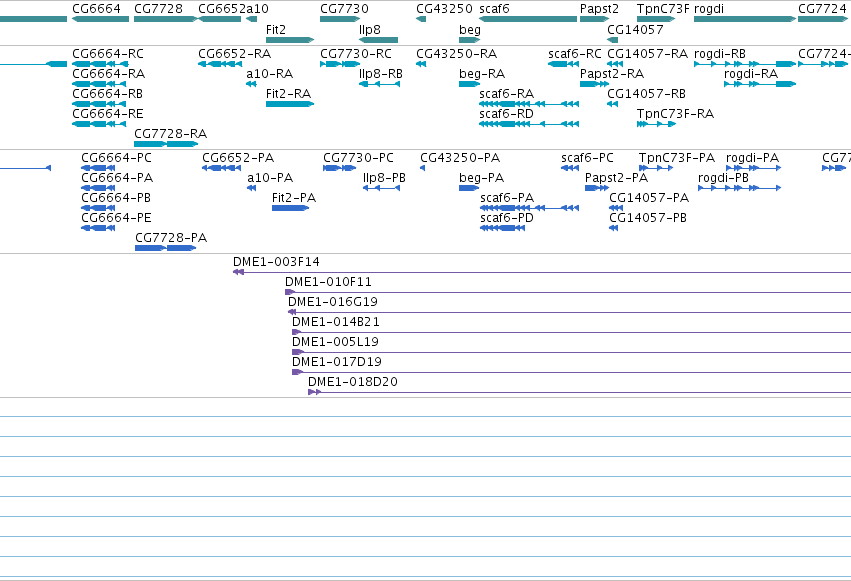Open the CG6652-RA transcript label
Image resolution: width=851 pixels, height=581 pixels.
(x=234, y=54)
